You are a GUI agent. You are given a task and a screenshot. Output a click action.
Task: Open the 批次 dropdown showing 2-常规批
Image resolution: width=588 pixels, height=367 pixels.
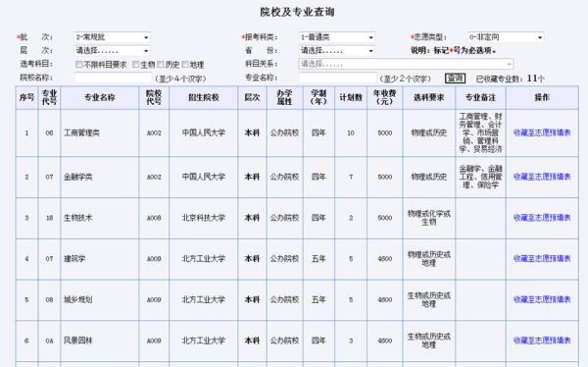112,37
